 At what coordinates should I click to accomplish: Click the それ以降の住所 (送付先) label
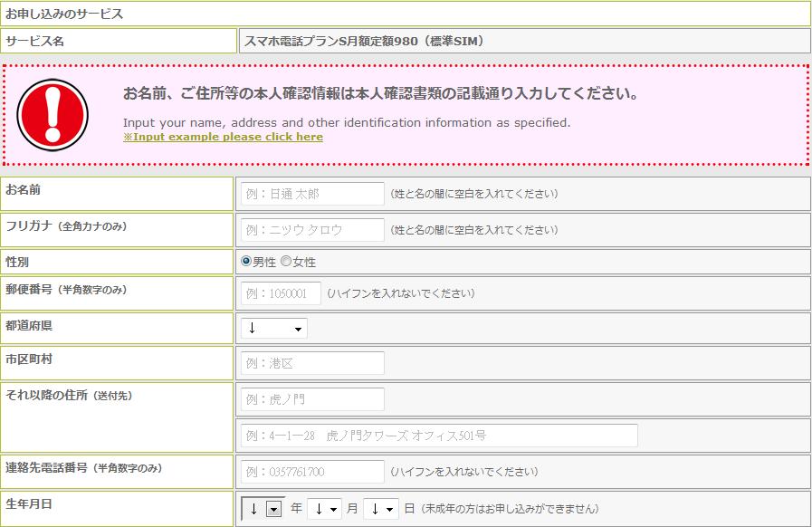tap(69, 396)
